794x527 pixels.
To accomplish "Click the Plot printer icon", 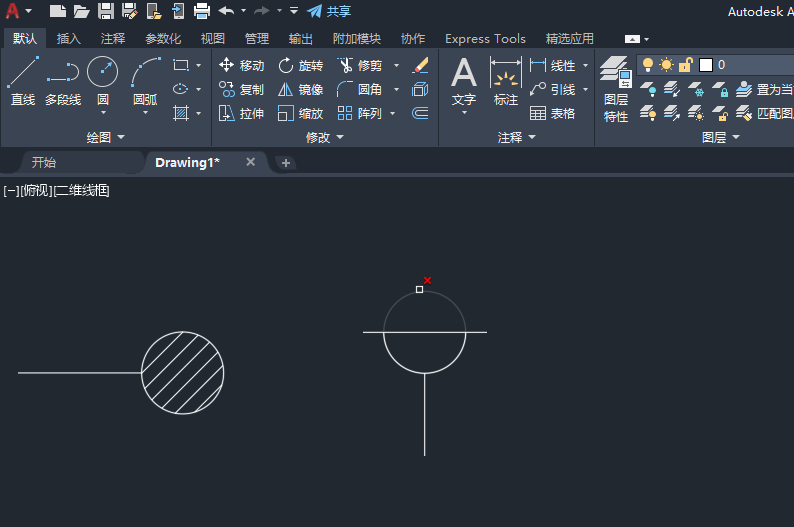I will tap(201, 11).
